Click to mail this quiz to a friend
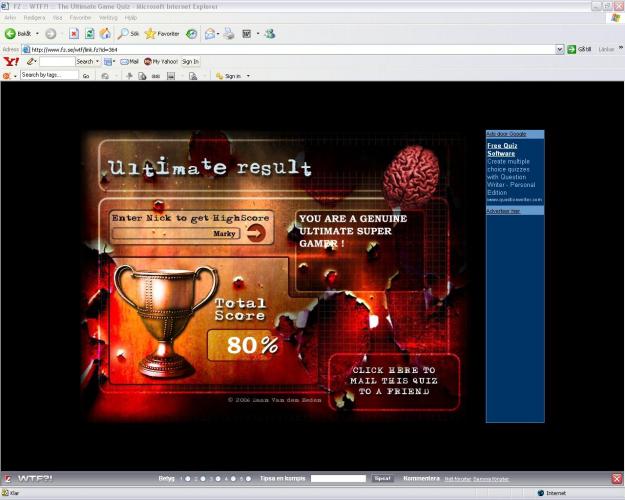 tap(394, 381)
